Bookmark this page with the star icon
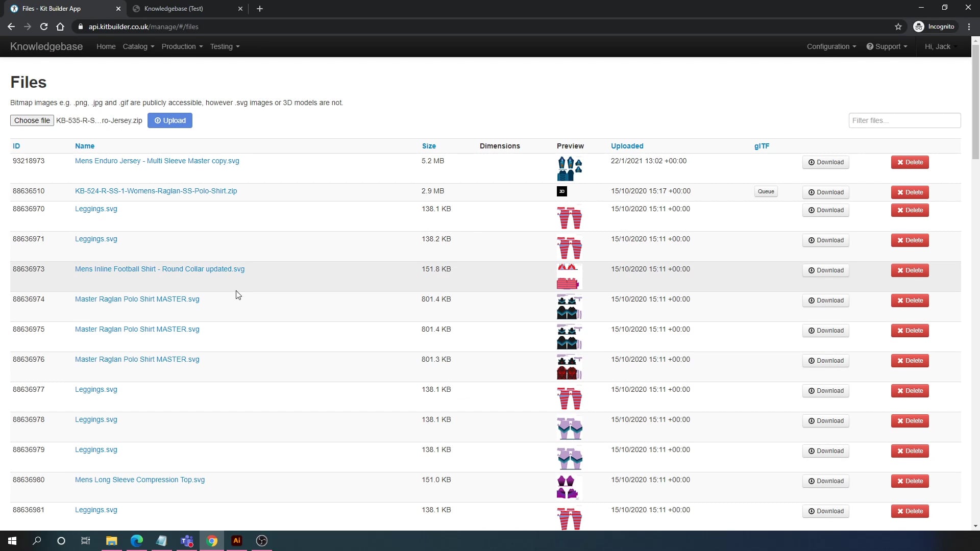Screen dimensions: 980x551 [898, 27]
